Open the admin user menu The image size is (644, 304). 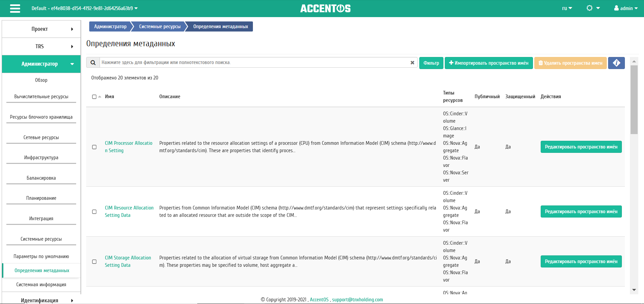tap(626, 8)
